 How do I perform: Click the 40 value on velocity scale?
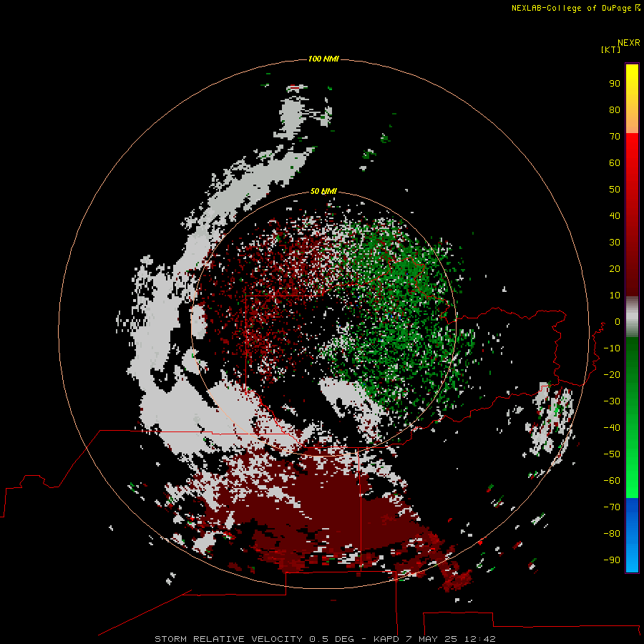(615, 215)
